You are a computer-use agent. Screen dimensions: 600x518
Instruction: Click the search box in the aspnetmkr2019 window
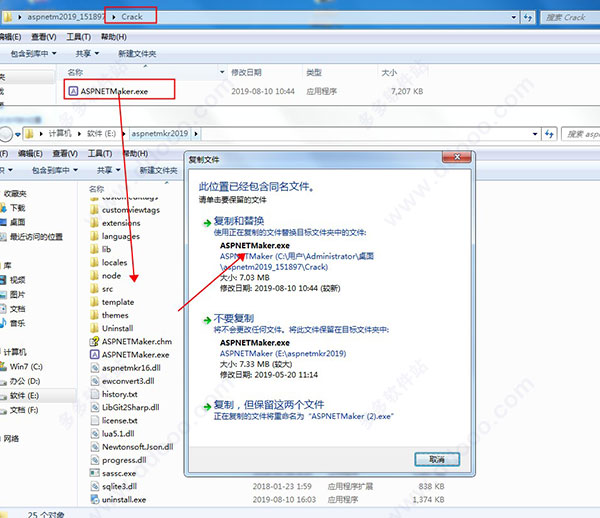(581, 134)
